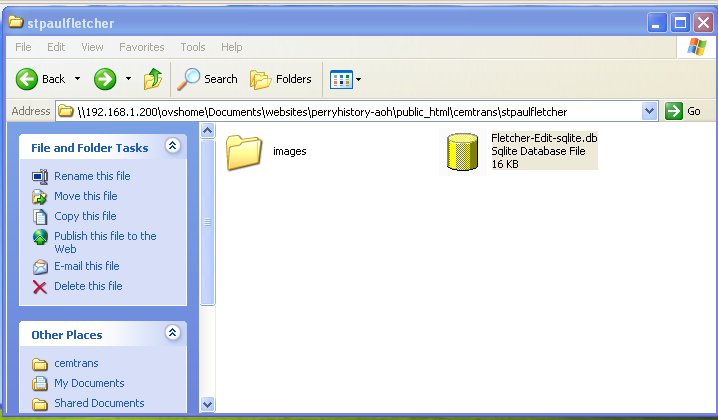Click the task pane scrollbar down arrow
718x420 pixels.
[x=207, y=404]
